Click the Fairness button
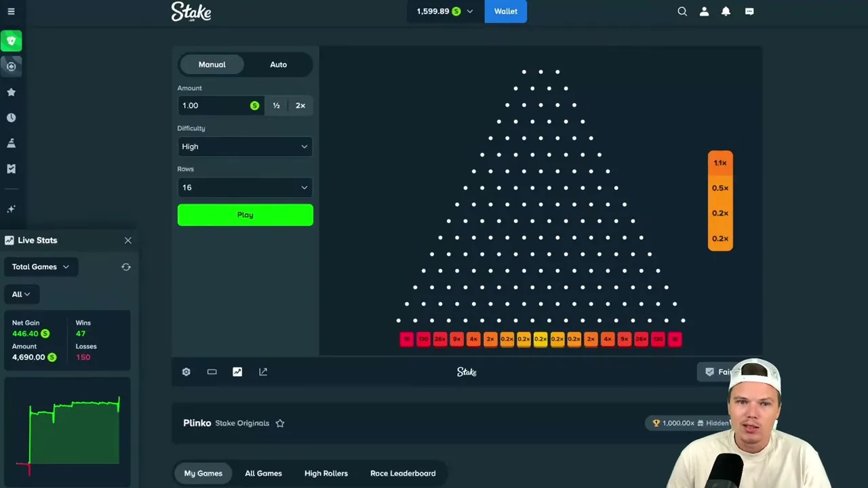This screenshot has width=868, height=488. [717, 372]
